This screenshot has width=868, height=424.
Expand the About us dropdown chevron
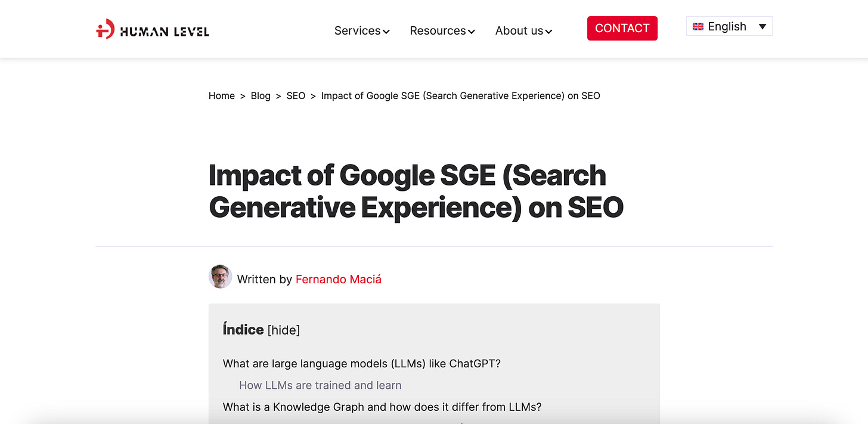[x=549, y=31]
